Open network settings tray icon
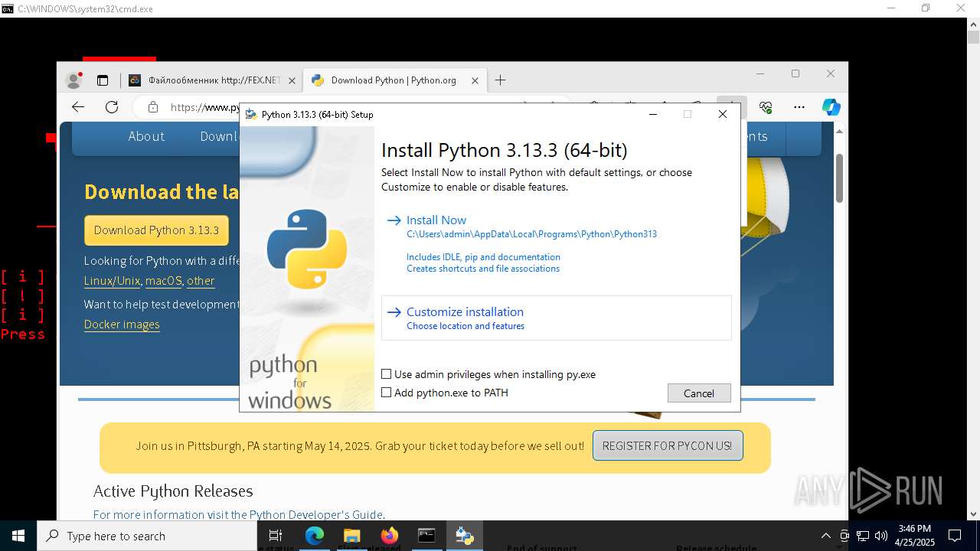This screenshot has width=980, height=551. click(x=863, y=536)
